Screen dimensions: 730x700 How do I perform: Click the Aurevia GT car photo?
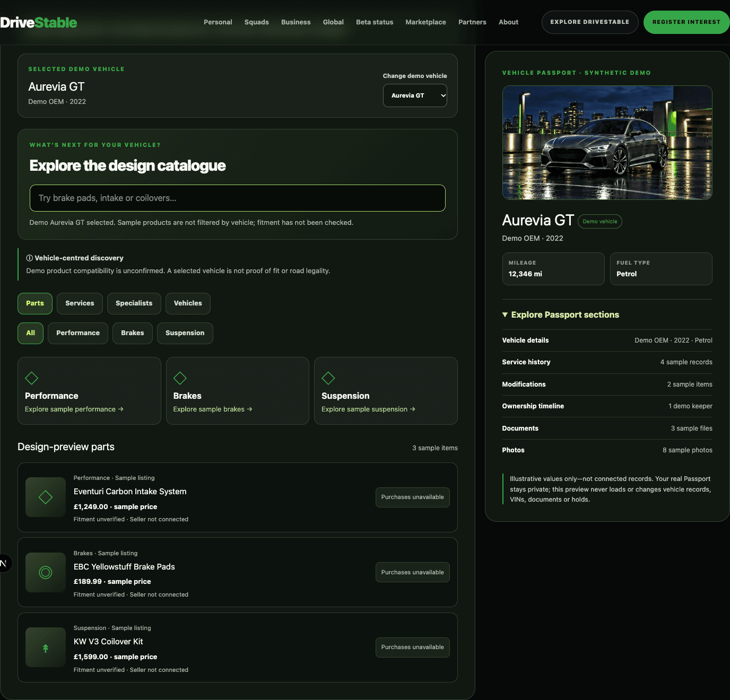[607, 143]
